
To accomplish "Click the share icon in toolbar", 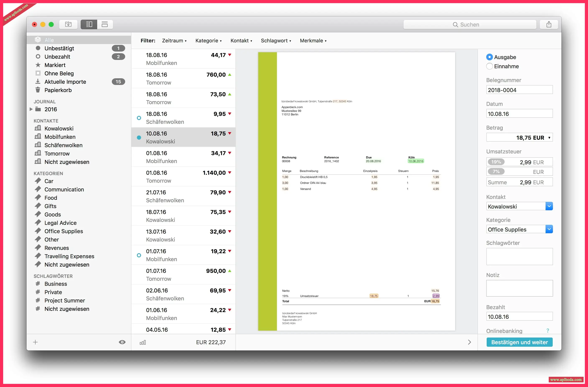I will [549, 24].
